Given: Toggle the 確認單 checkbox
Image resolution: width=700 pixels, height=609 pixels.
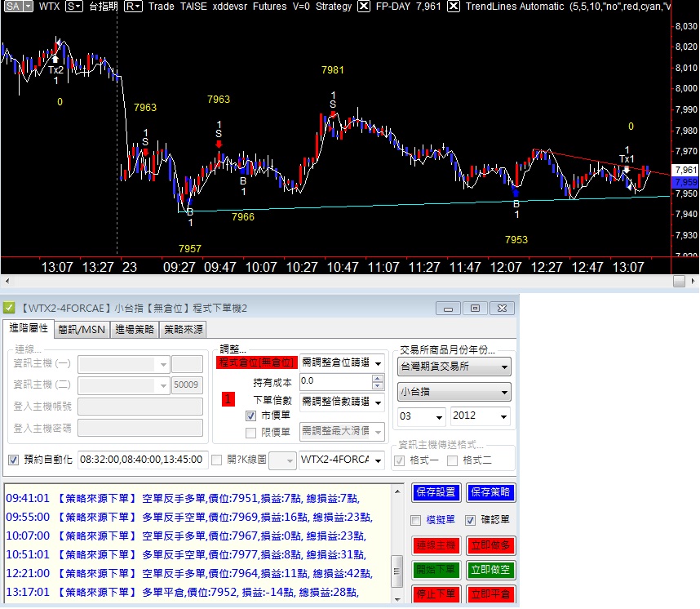Looking at the screenshot, I should (470, 520).
